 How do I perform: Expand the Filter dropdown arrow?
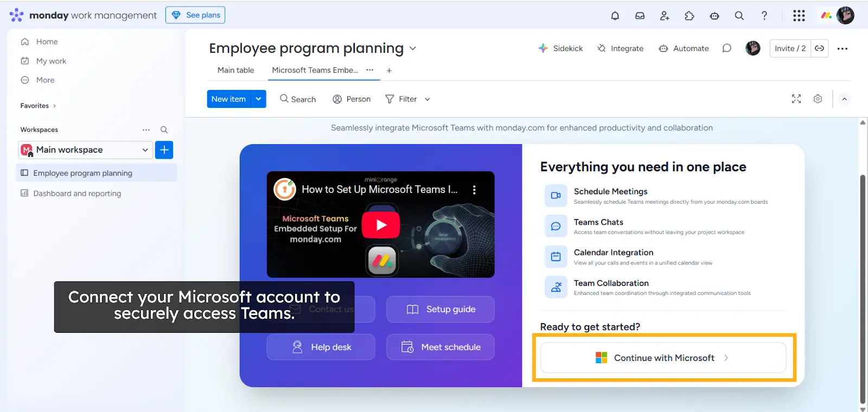[427, 99]
